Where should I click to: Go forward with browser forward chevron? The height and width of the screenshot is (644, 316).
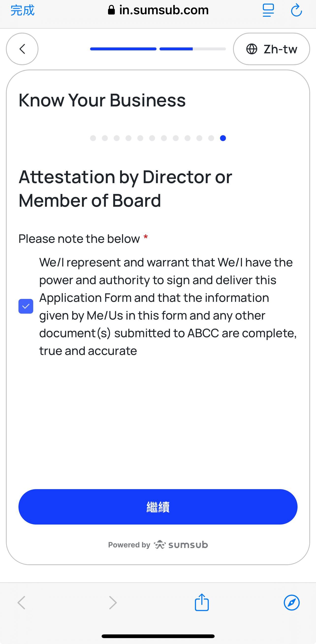click(x=113, y=602)
